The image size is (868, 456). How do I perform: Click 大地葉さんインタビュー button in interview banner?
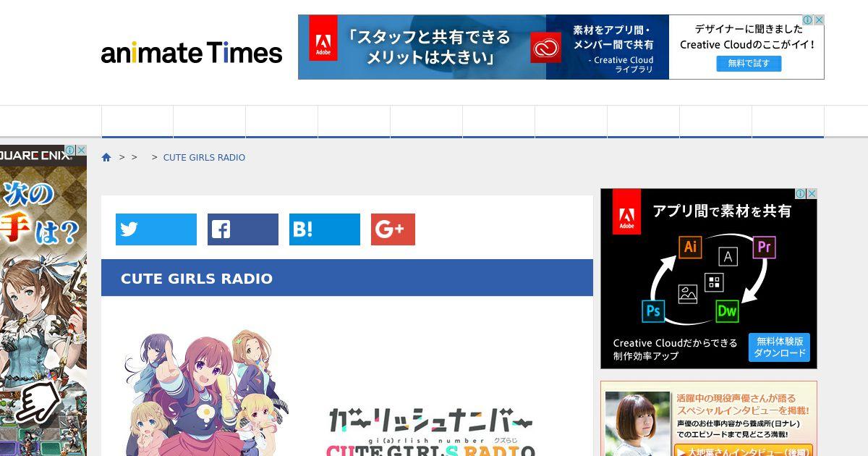744,451
